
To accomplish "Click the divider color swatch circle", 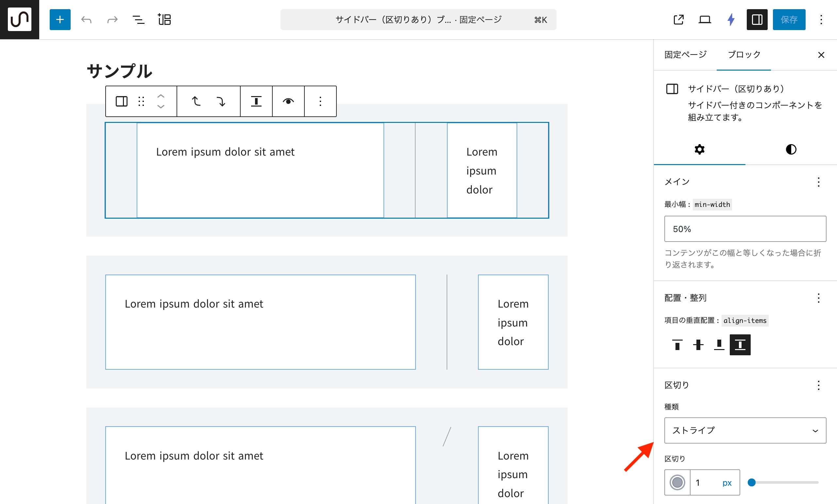I will (x=677, y=482).
